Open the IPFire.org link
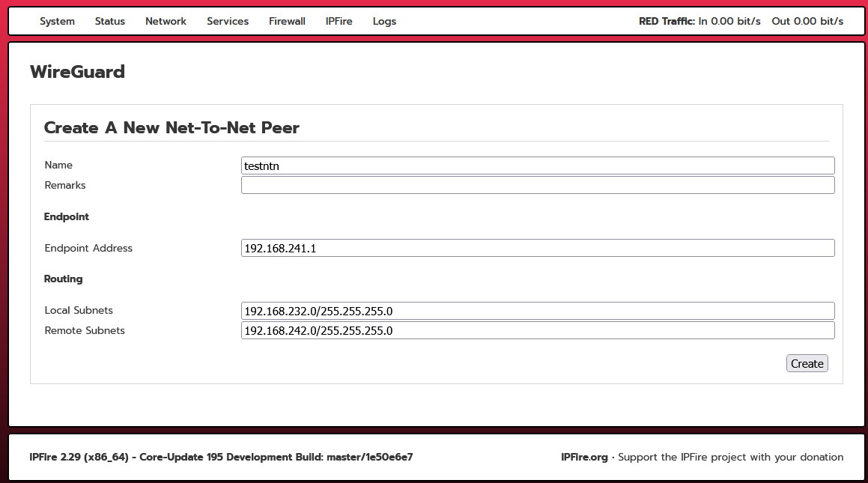Image resolution: width=868 pixels, height=483 pixels. (584, 457)
